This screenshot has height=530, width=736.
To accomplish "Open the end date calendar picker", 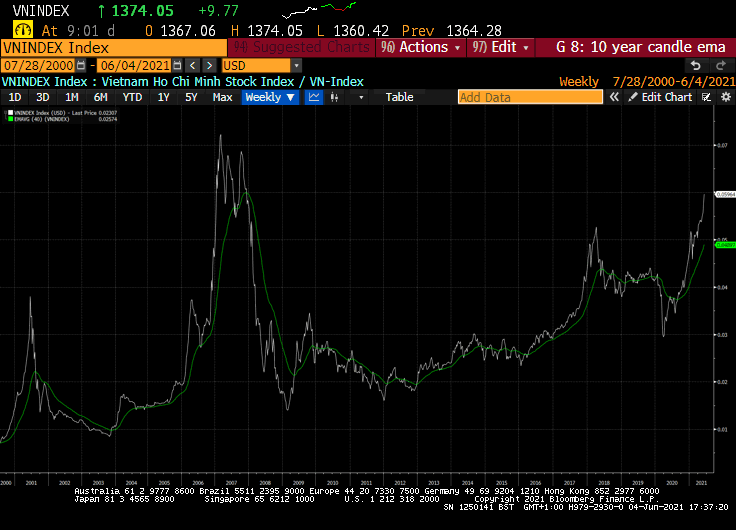I will point(177,66).
